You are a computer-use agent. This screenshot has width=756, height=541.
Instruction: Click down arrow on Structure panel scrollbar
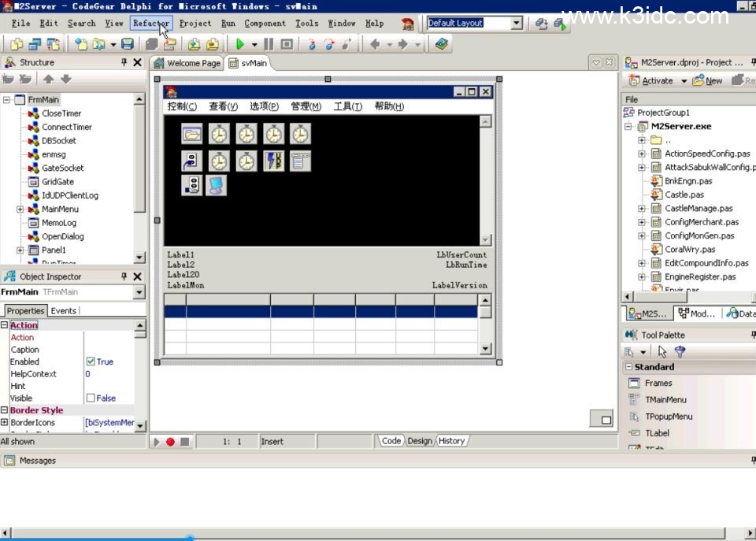[139, 258]
